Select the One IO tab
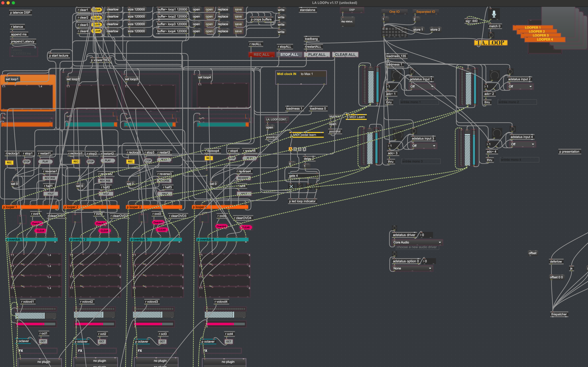The image size is (588, 367). point(394,11)
